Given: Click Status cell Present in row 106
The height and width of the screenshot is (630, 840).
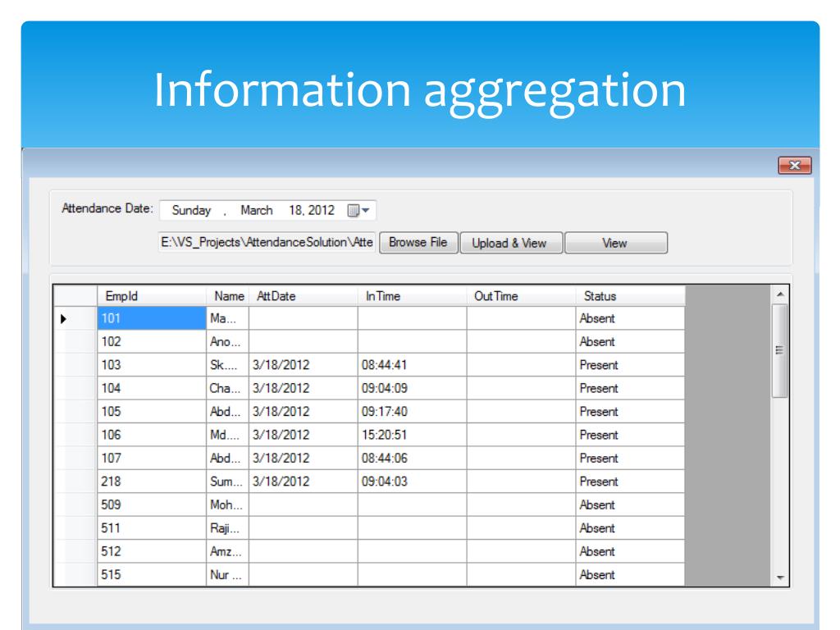Looking at the screenshot, I should click(x=631, y=435).
